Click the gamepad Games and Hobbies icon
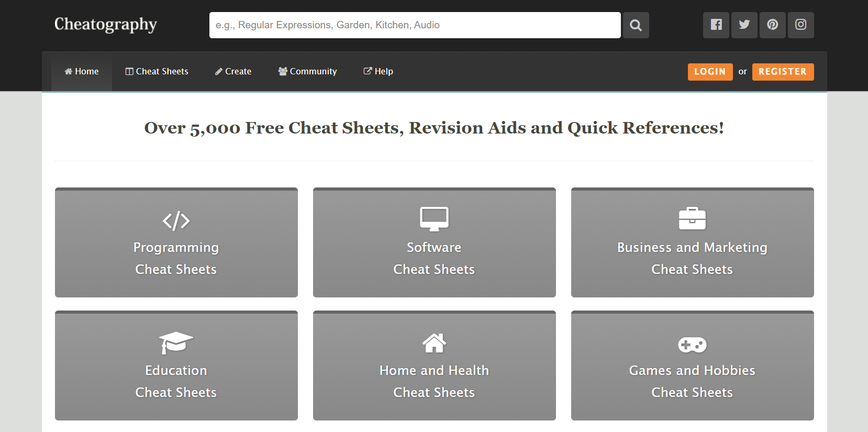 pos(692,345)
